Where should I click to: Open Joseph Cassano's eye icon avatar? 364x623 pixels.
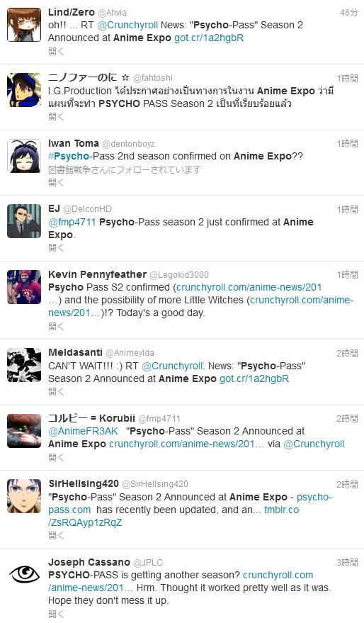tap(24, 575)
